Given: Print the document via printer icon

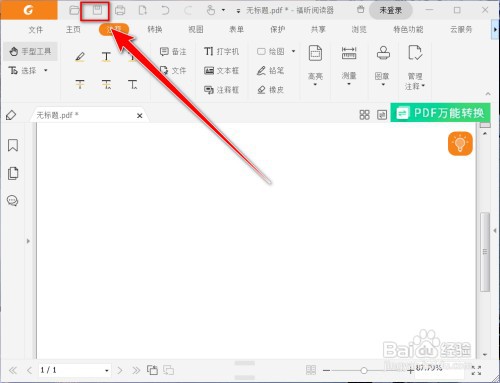Looking at the screenshot, I should tap(120, 10).
